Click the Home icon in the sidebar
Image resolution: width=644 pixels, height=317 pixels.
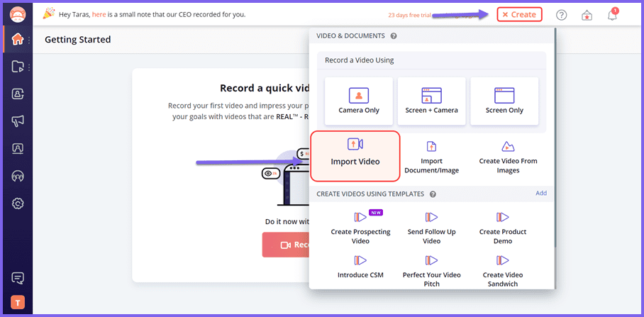click(x=18, y=40)
